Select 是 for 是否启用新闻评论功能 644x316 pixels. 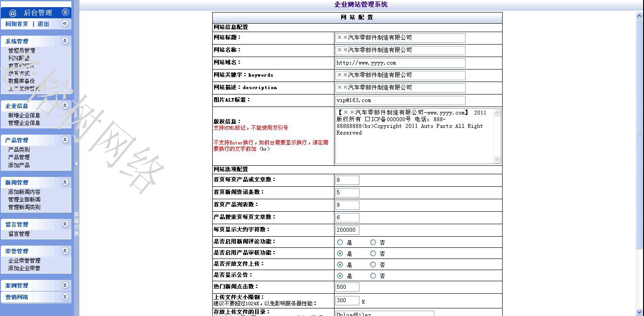coord(340,242)
